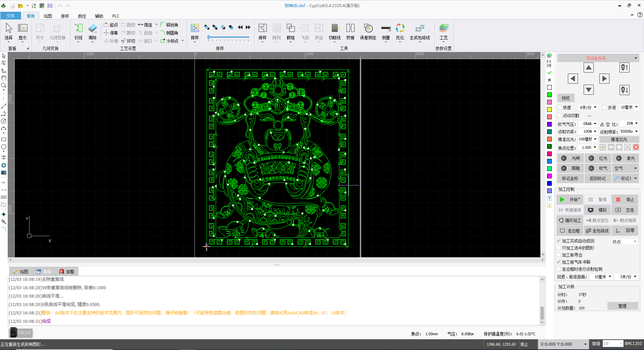Open the 微调 value 10 dropdown
The height and width of the screenshot is (350, 644).
pyautogui.click(x=613, y=344)
